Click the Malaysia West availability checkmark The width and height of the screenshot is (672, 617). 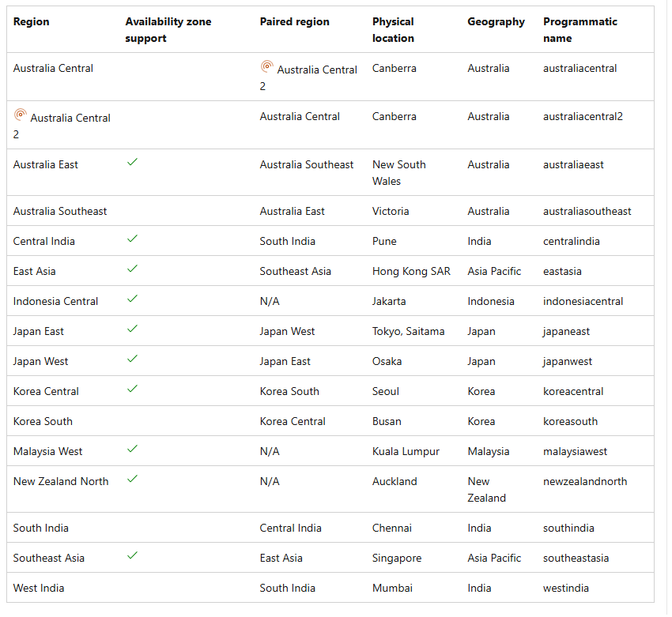pyautogui.click(x=133, y=448)
